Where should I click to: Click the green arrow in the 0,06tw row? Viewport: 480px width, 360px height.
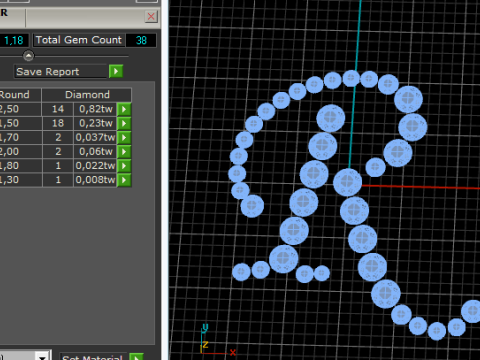124,152
